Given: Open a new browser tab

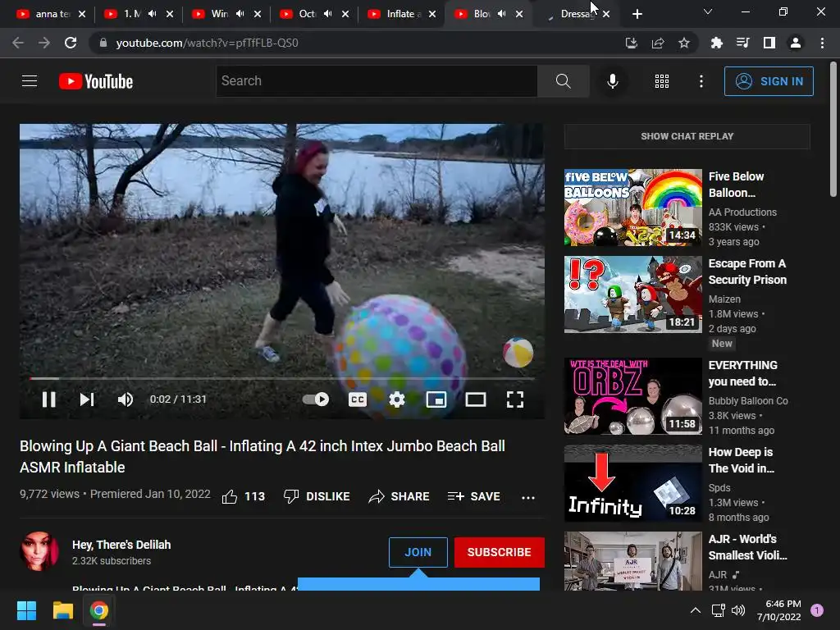Looking at the screenshot, I should 637,14.
